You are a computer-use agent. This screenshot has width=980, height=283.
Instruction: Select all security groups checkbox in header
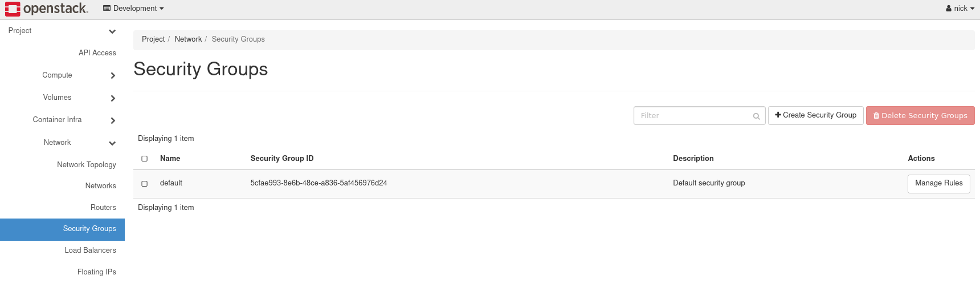tap(145, 159)
